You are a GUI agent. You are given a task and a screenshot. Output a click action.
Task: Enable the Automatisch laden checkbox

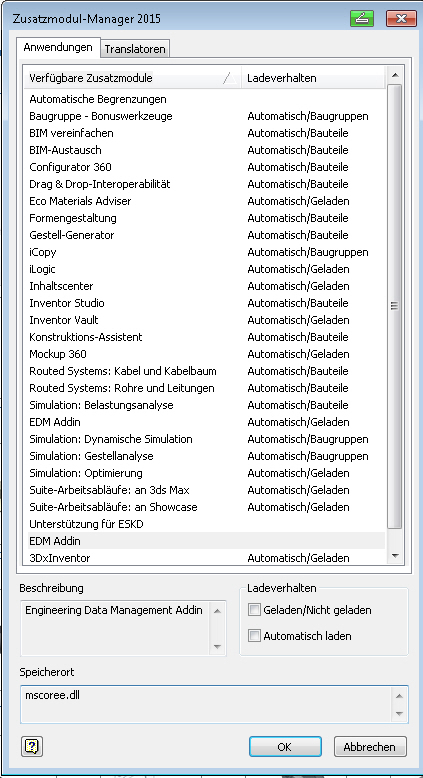254,636
